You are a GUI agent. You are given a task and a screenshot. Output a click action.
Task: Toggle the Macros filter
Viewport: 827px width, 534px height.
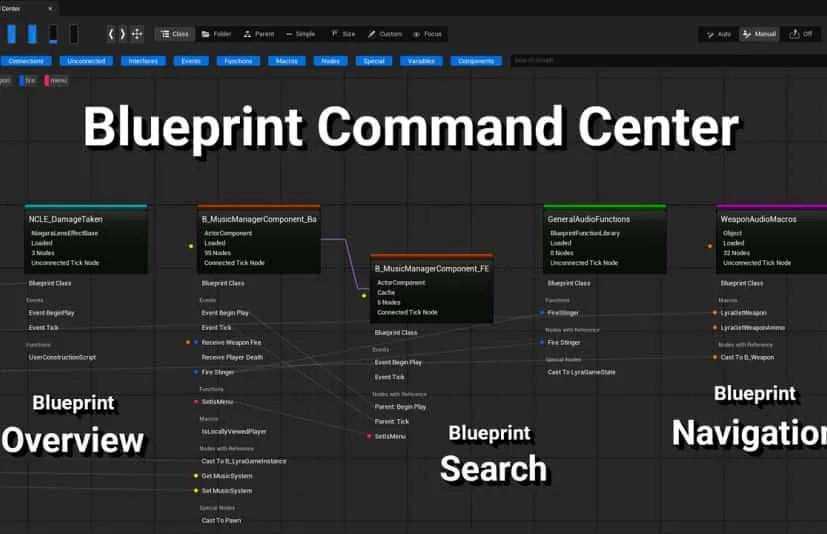tap(287, 61)
